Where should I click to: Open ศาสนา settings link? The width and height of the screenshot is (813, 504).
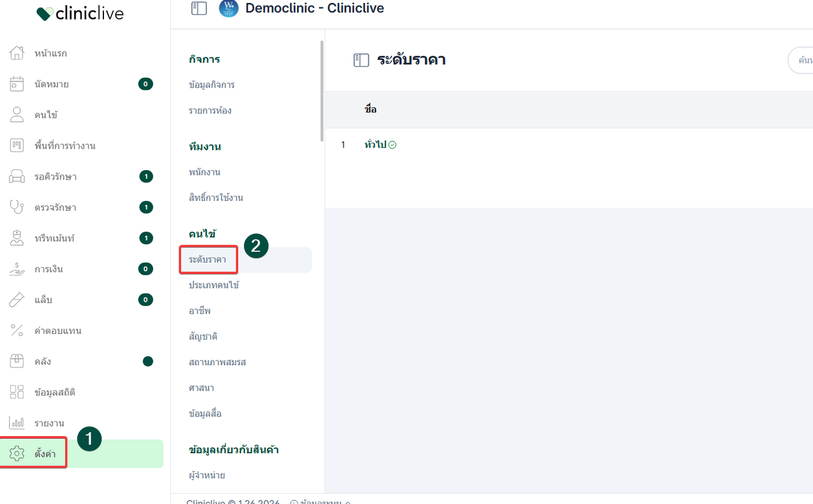pyautogui.click(x=202, y=387)
